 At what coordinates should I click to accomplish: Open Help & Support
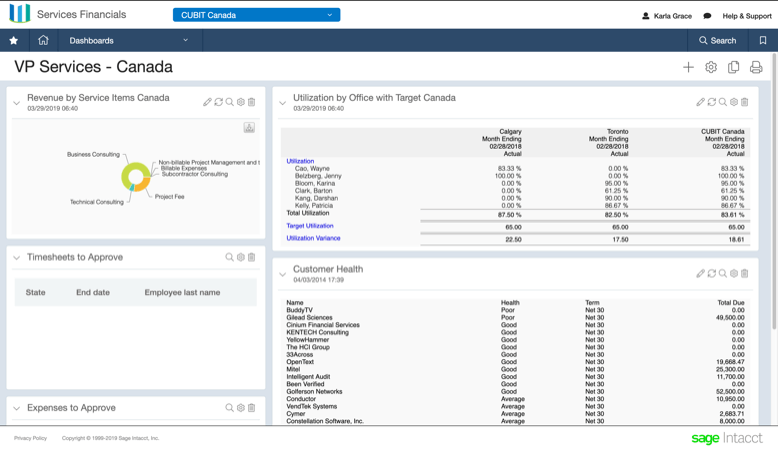[x=746, y=16]
